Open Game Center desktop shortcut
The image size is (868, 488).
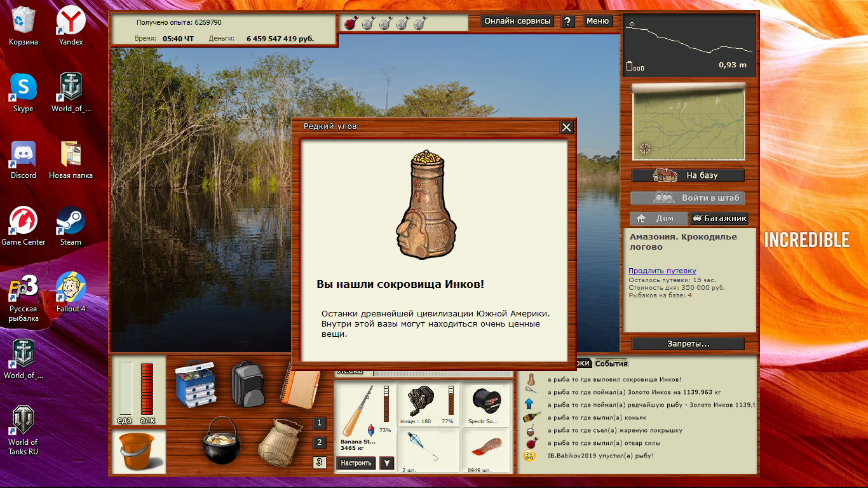tap(23, 226)
